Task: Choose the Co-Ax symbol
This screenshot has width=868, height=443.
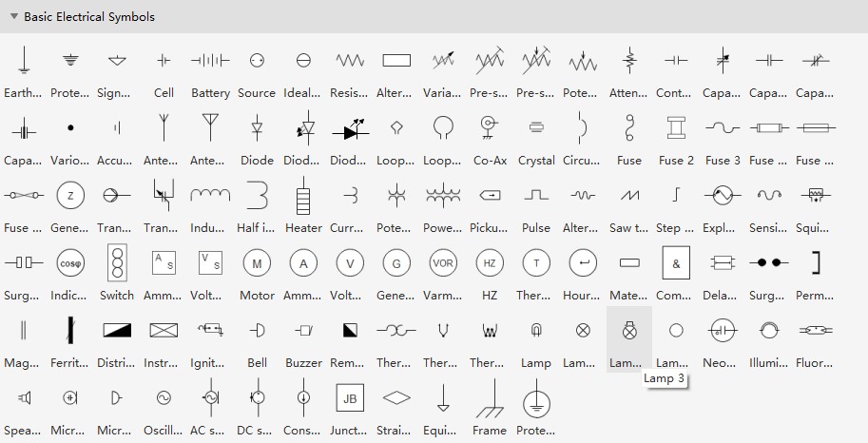Action: click(490, 128)
